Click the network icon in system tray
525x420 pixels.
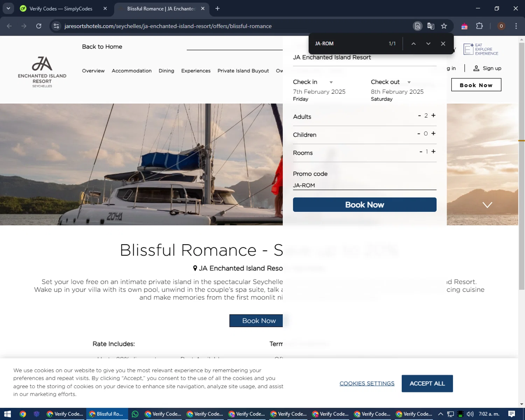click(x=450, y=414)
